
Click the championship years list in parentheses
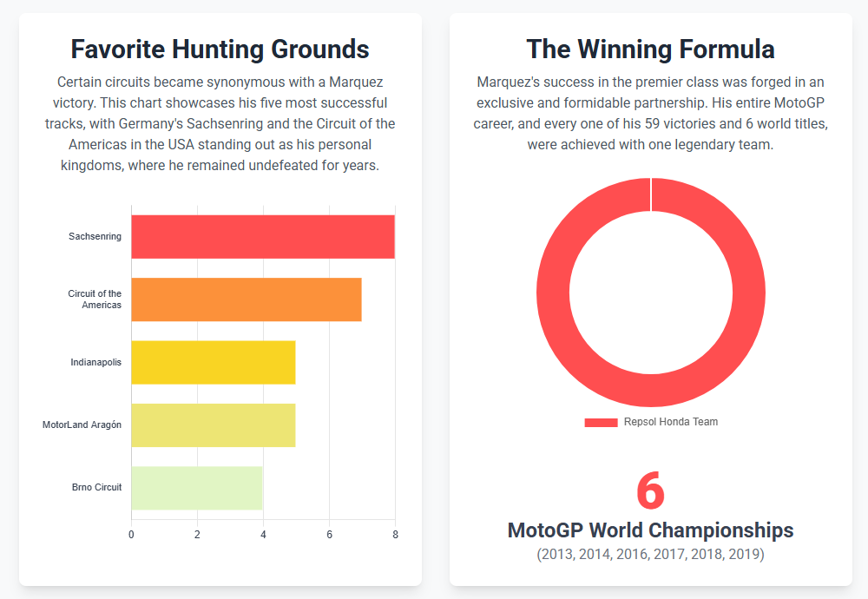pyautogui.click(x=650, y=554)
